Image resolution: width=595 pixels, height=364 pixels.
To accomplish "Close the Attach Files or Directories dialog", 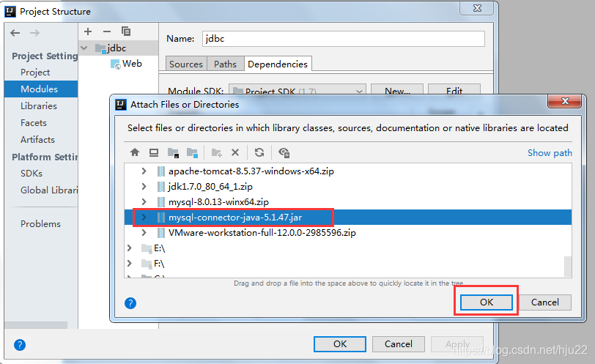I will click(x=565, y=101).
